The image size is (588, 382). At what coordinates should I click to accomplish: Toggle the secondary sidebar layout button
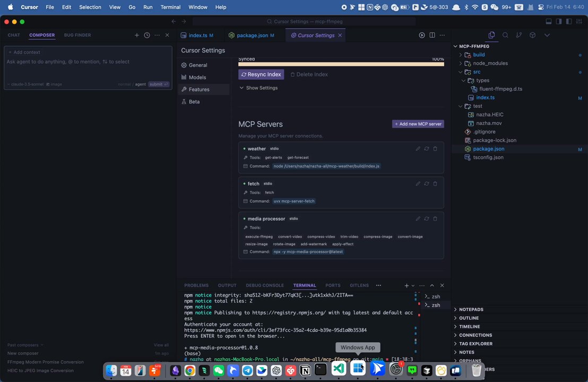click(x=569, y=21)
